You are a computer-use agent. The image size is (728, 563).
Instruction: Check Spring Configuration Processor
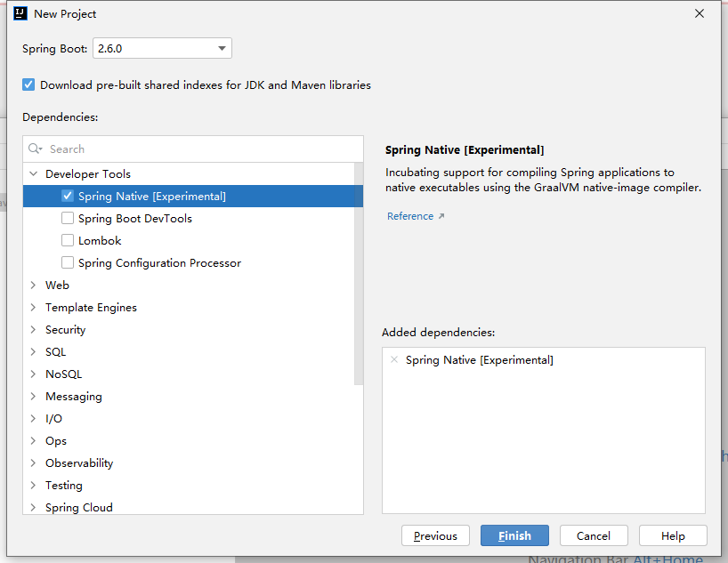(x=68, y=262)
